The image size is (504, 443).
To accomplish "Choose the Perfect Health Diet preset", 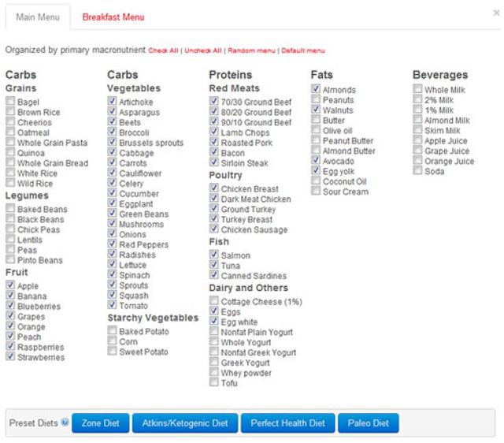I will tap(287, 423).
